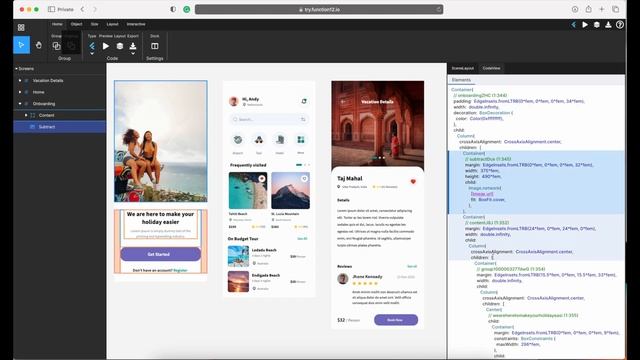Click the onboarding beach photo on canvas

click(161, 141)
